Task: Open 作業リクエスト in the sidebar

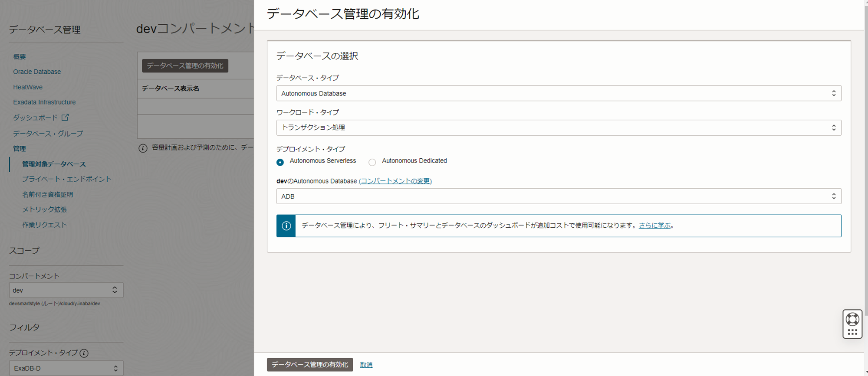Action: click(44, 225)
